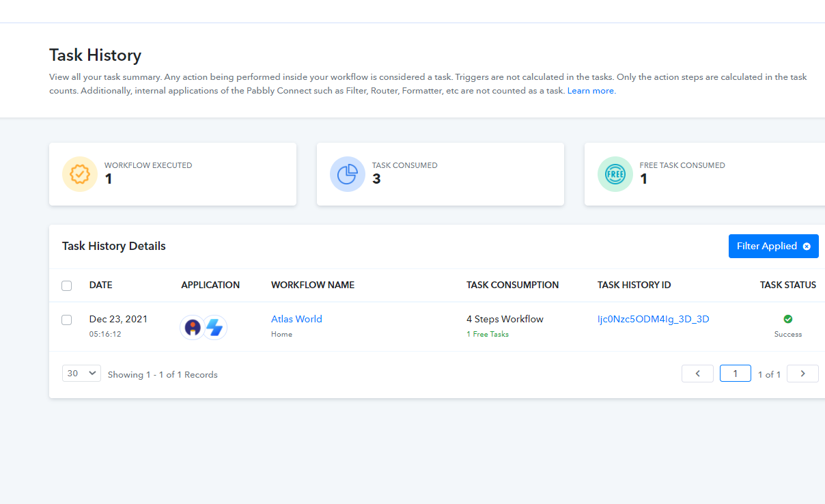Image resolution: width=825 pixels, height=504 pixels.
Task: Click the Task History page title
Action: (x=95, y=55)
